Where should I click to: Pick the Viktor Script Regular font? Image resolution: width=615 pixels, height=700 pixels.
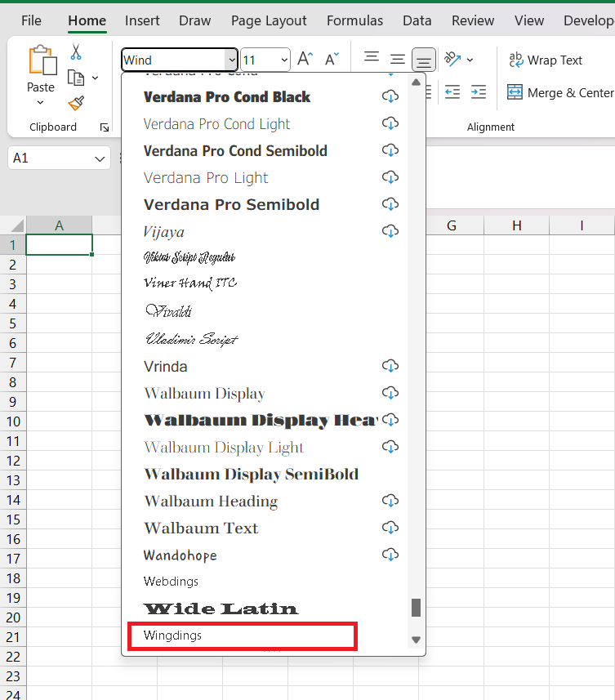(x=189, y=257)
